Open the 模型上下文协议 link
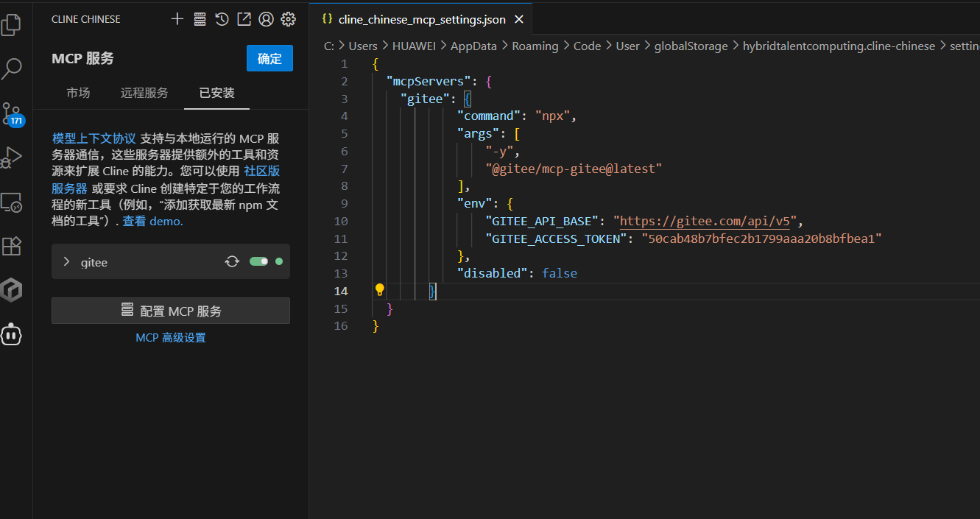980x519 pixels. pos(94,138)
